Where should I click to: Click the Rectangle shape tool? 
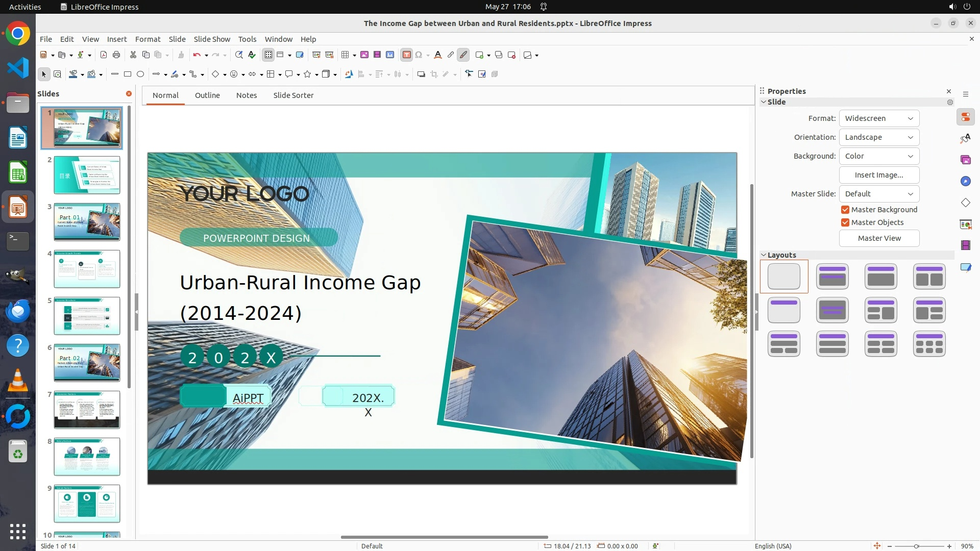(x=128, y=74)
